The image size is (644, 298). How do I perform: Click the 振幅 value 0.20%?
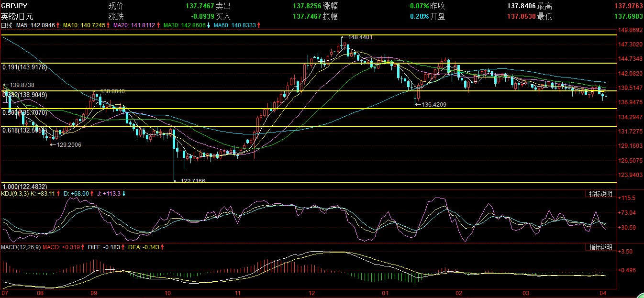420,16
